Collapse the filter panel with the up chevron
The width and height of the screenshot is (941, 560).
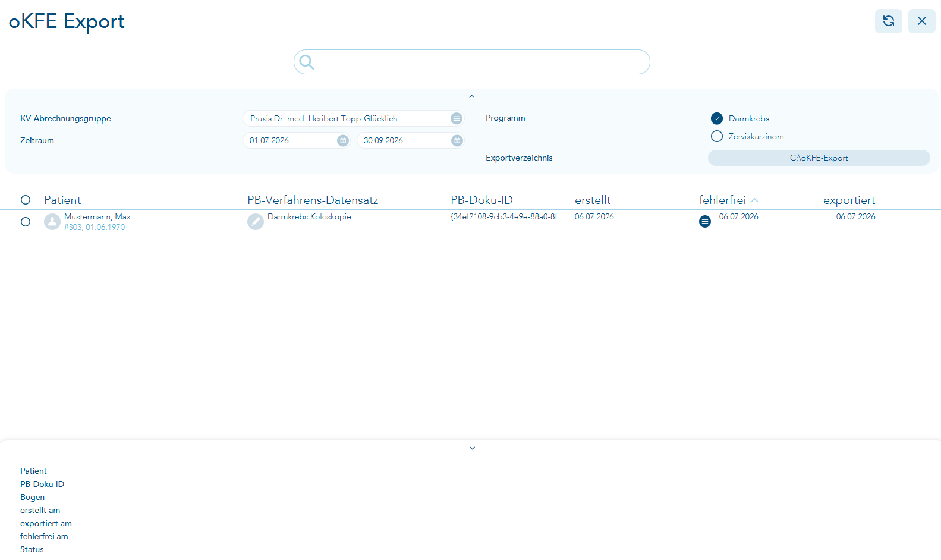pos(471,96)
